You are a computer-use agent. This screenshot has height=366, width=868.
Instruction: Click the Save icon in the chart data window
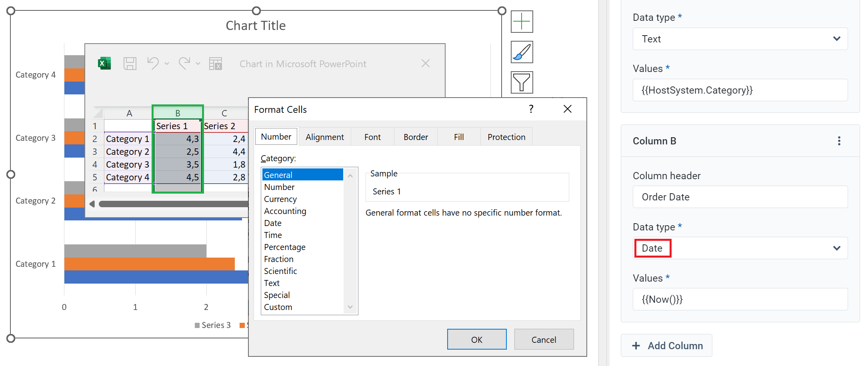pos(129,63)
